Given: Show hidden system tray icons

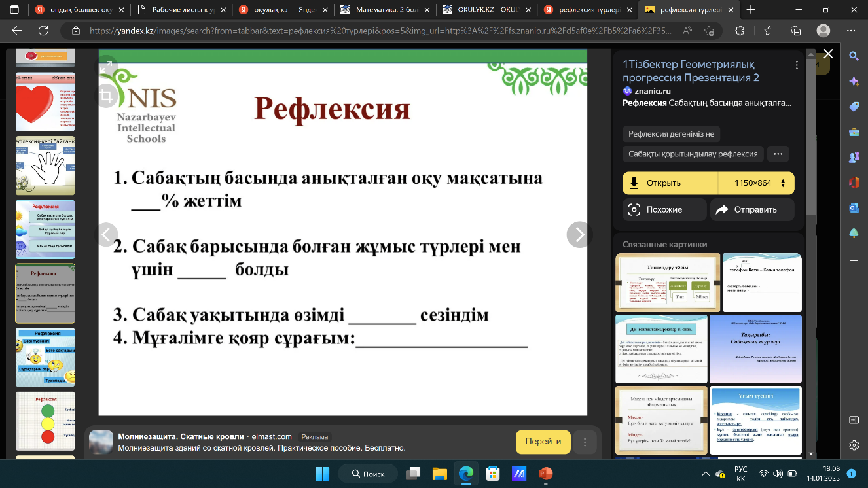Looking at the screenshot, I should 705,474.
